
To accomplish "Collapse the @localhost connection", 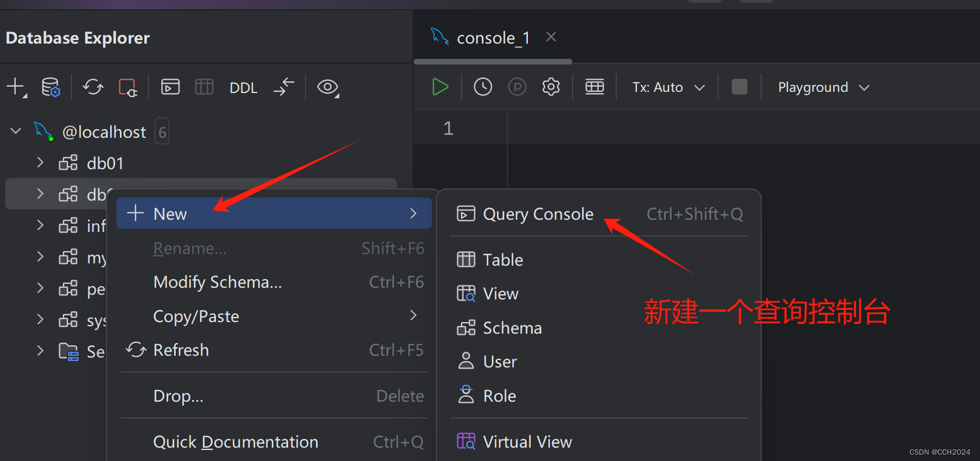I will tap(15, 131).
